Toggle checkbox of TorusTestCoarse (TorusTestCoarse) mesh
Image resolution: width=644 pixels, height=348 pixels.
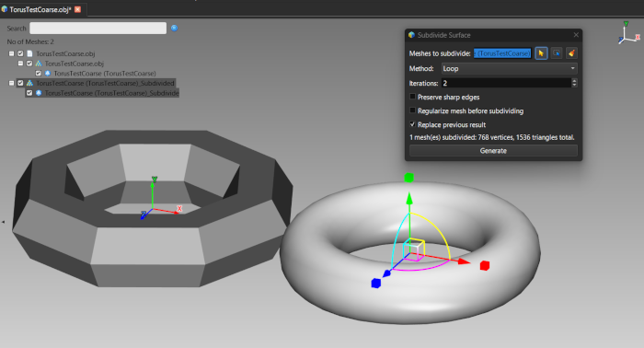39,73
